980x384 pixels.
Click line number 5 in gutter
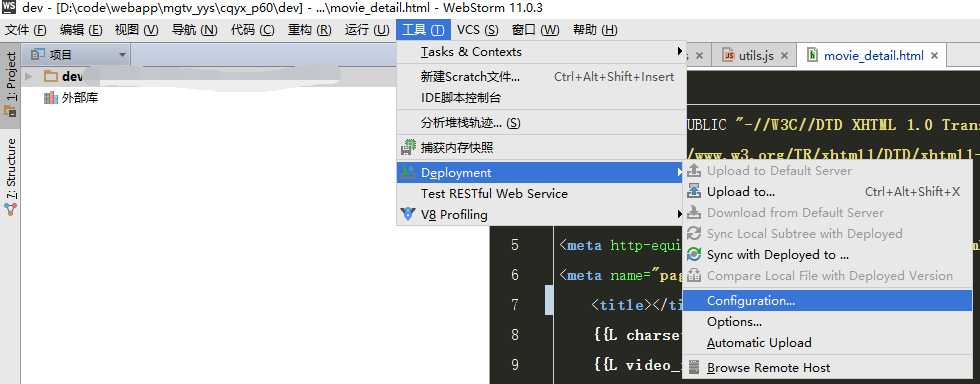point(514,245)
